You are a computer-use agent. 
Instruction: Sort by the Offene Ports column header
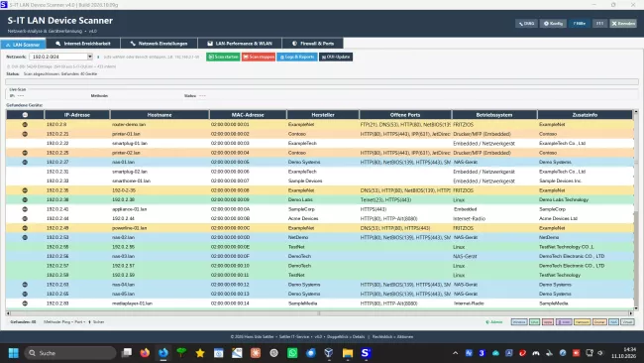[x=405, y=115]
